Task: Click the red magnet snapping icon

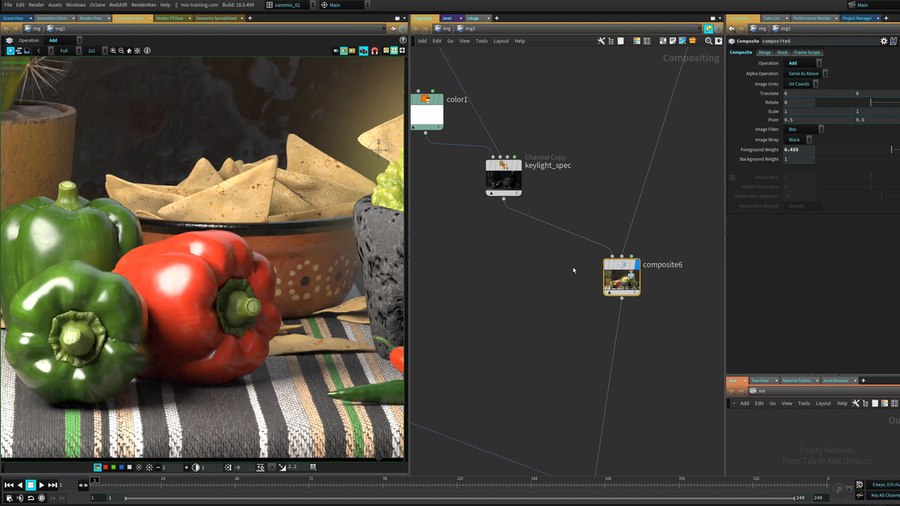Action: (x=375, y=50)
